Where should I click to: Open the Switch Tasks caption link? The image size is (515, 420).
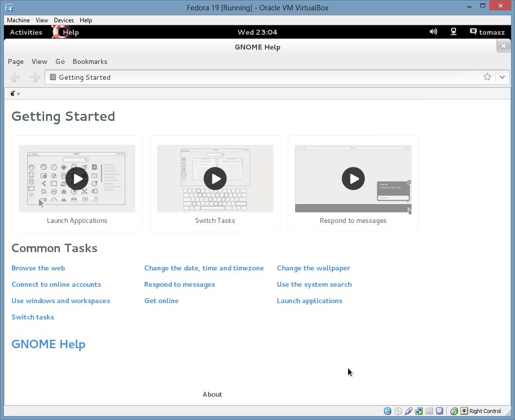point(215,221)
